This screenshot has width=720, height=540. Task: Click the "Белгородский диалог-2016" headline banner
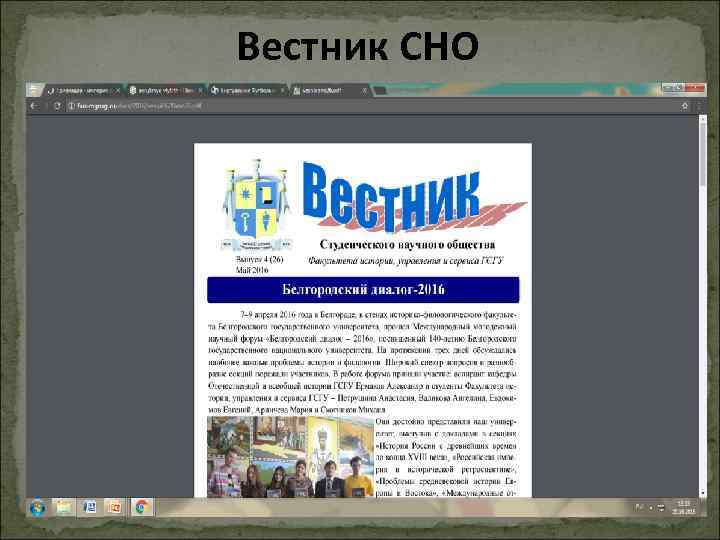click(x=363, y=290)
